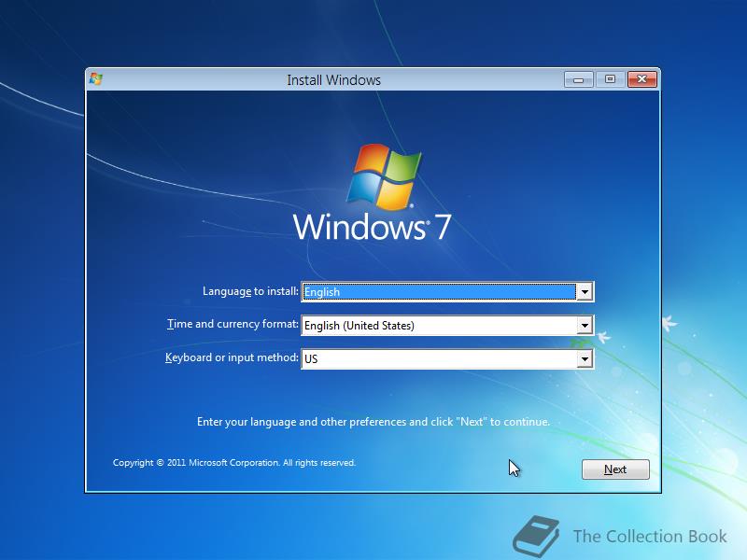747x560 pixels.
Task: Open the Language to install dropdown arrow
Action: click(585, 292)
